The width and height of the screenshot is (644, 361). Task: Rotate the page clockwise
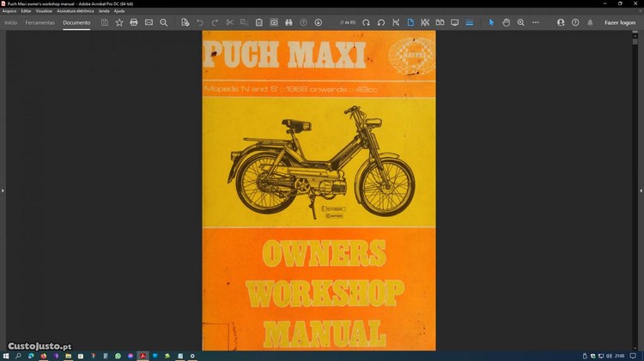point(367,22)
